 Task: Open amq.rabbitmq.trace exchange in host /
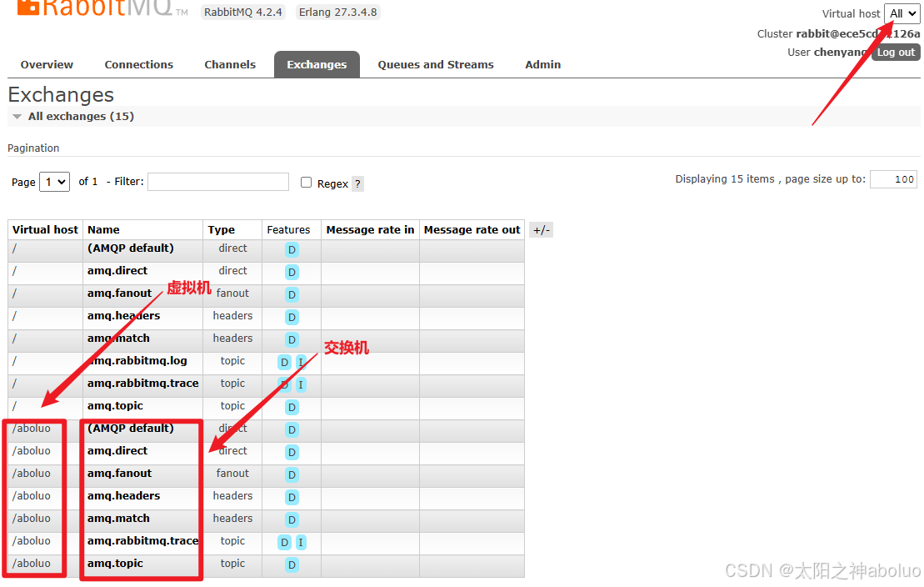tap(143, 384)
